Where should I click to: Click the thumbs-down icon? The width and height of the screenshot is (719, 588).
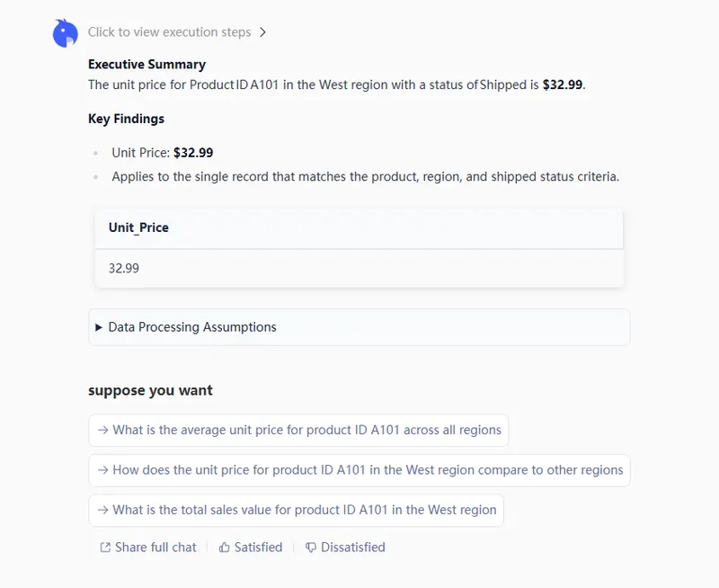click(311, 547)
